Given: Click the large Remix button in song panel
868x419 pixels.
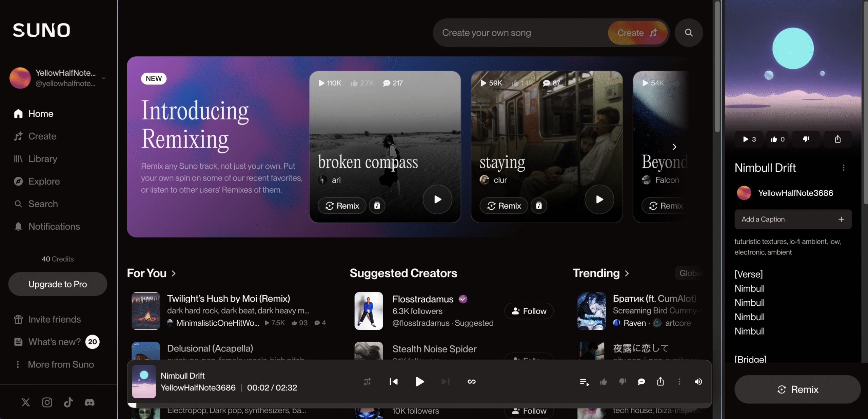Looking at the screenshot, I should coord(797,389).
